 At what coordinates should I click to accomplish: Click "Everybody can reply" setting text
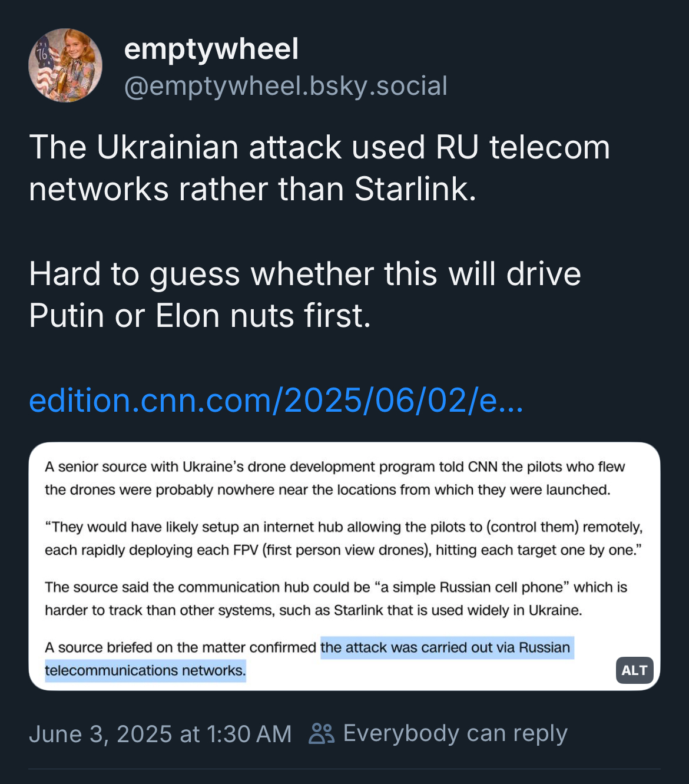[x=455, y=734]
